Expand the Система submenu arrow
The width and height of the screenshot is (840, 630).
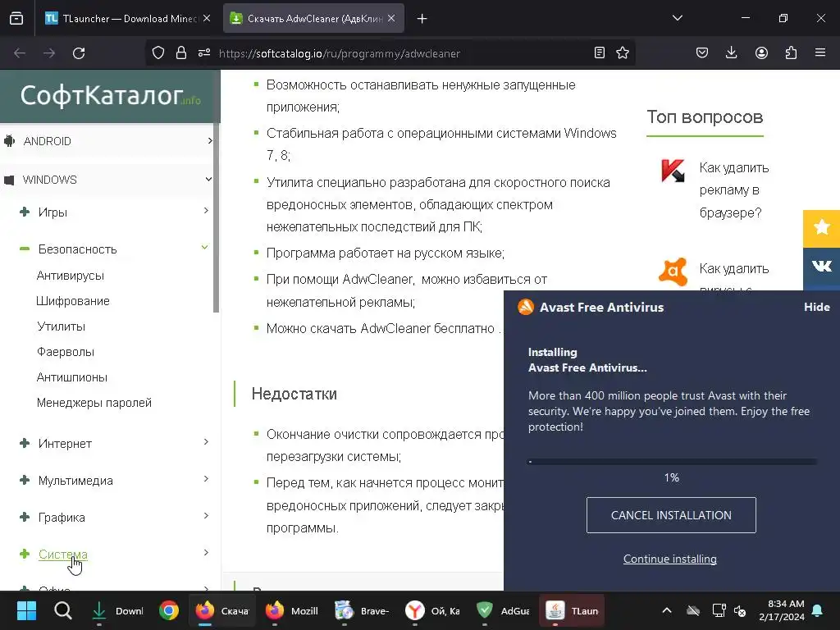point(206,553)
